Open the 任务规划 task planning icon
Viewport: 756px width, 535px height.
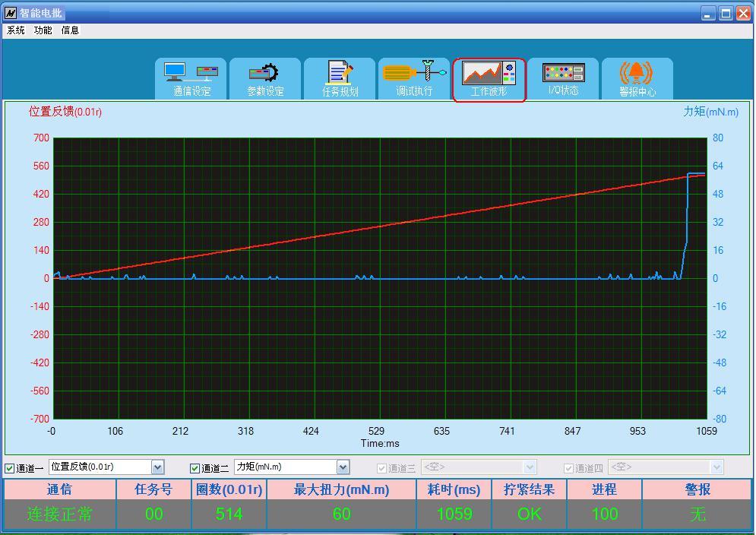click(340, 78)
